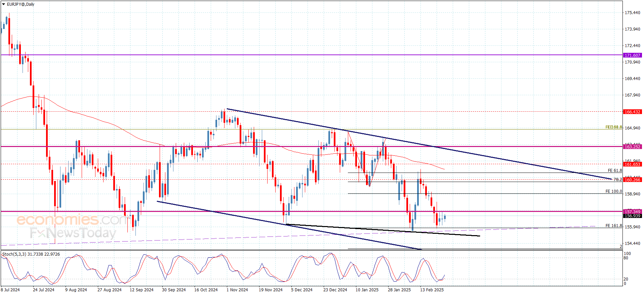Image resolution: width=644 pixels, height=294 pixels.
Task: Click the 155.940 price axis value
Action: coord(632,227)
